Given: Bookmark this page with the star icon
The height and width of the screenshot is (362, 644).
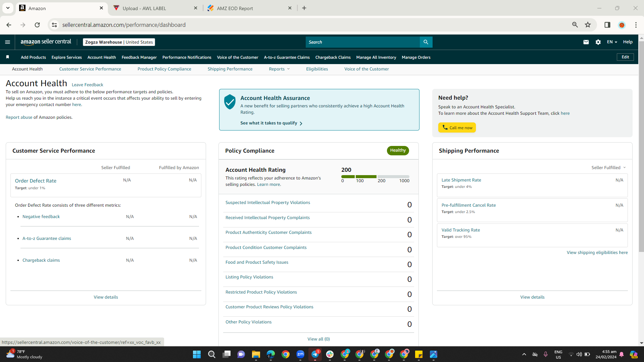Looking at the screenshot, I should (588, 25).
